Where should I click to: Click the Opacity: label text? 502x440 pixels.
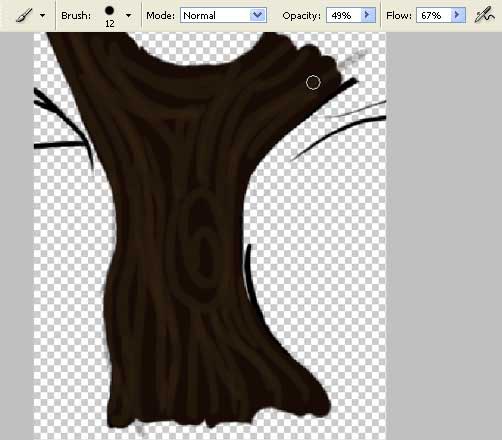point(302,16)
